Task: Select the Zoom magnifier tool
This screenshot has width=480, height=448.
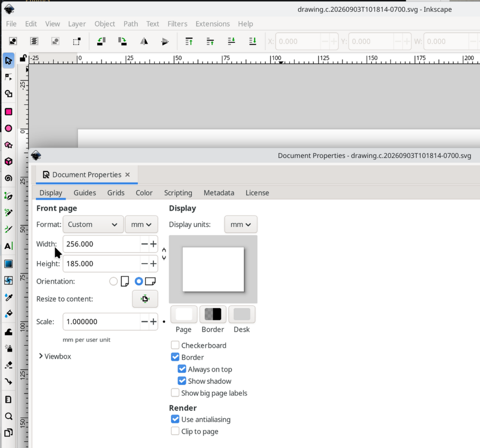Action: (x=9, y=416)
